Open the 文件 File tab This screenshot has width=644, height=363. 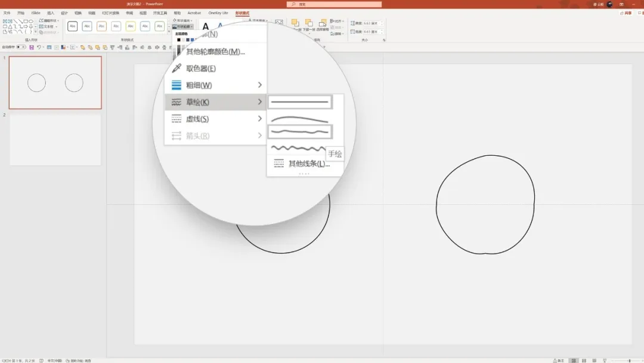7,13
